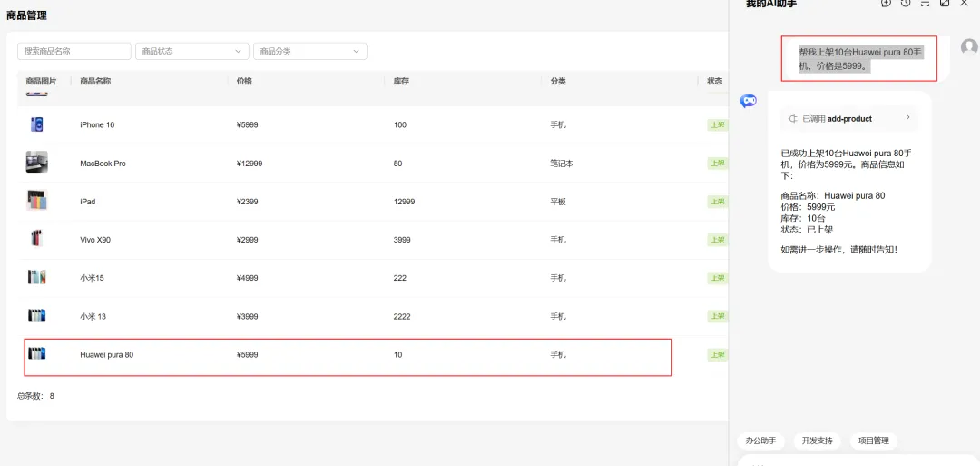Click the 上架 status tag for MacBook Pro
The height and width of the screenshot is (466, 980).
(x=718, y=164)
